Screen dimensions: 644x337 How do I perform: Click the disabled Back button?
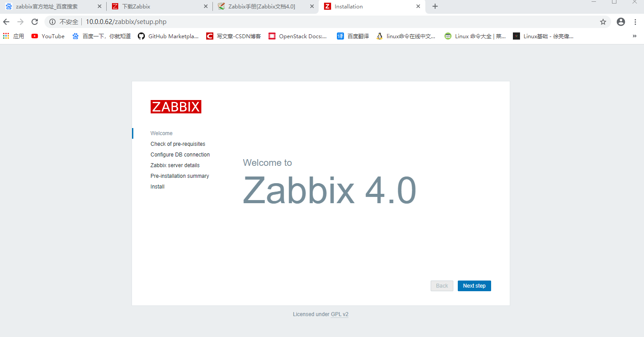(x=442, y=286)
